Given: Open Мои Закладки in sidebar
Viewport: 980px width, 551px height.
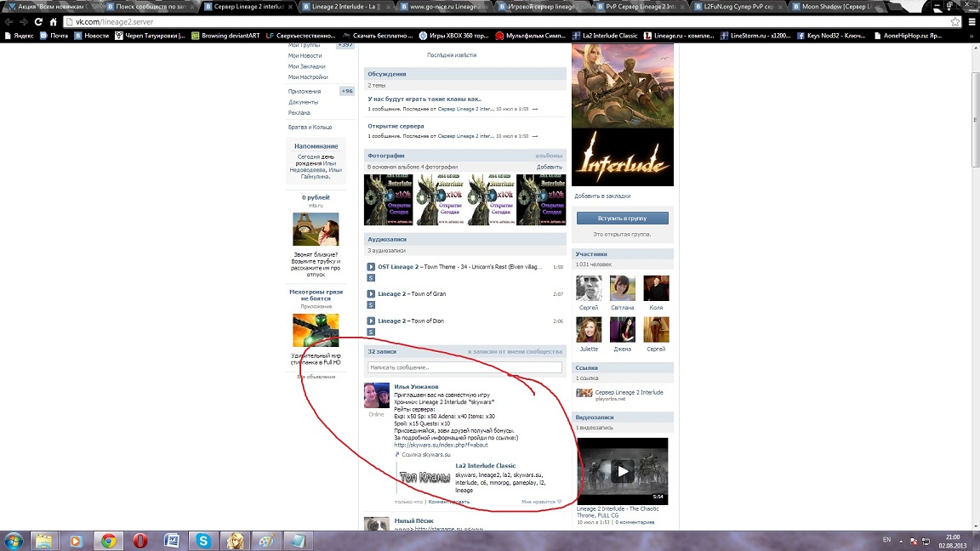Looking at the screenshot, I should (306, 66).
